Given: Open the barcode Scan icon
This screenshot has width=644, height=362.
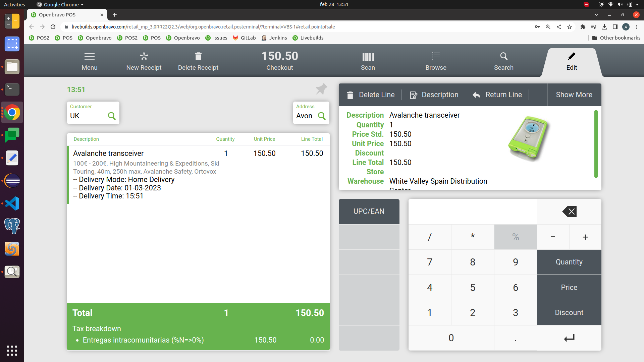Looking at the screenshot, I should pos(368,56).
